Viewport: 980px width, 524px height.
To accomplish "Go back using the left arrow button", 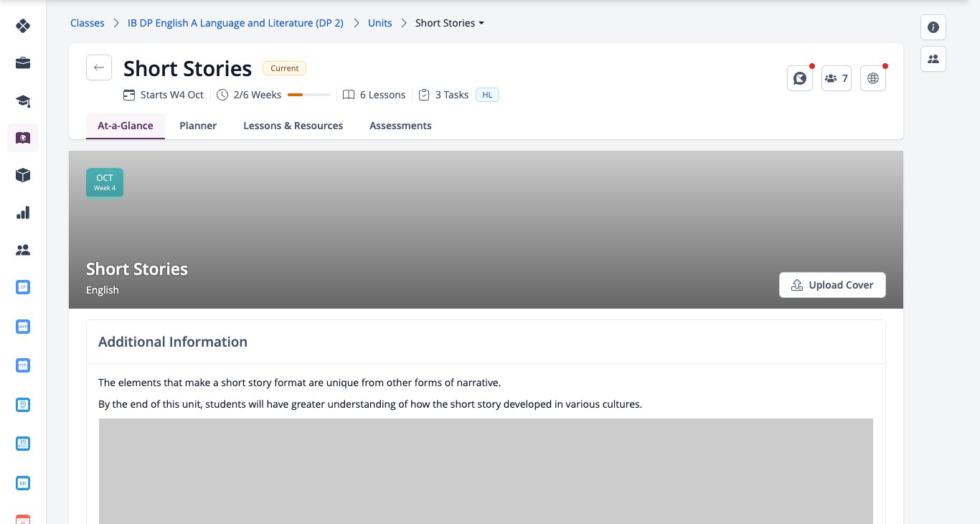I will tap(99, 67).
